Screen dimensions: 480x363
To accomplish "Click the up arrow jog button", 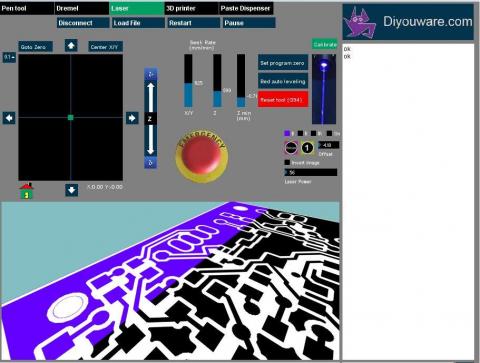I will coord(71,45).
